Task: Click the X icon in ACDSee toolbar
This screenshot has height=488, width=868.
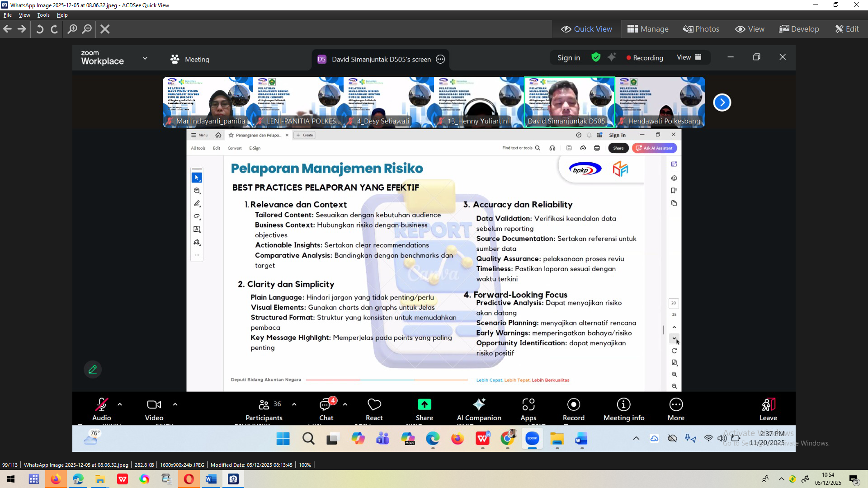Action: tap(105, 29)
